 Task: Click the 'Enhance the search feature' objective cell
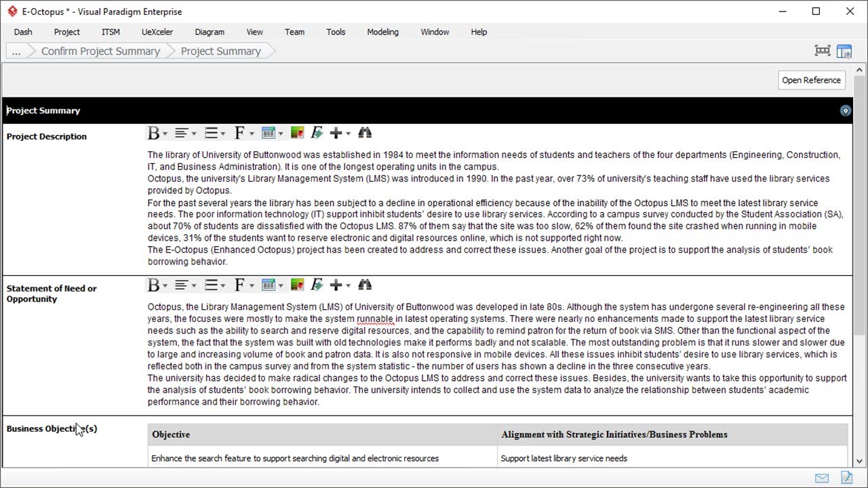[323, 458]
